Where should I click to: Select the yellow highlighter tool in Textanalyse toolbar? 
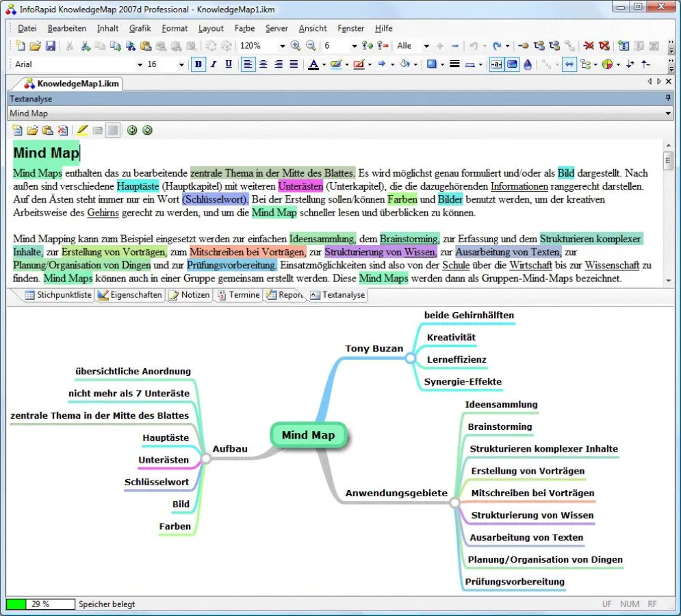click(x=82, y=130)
